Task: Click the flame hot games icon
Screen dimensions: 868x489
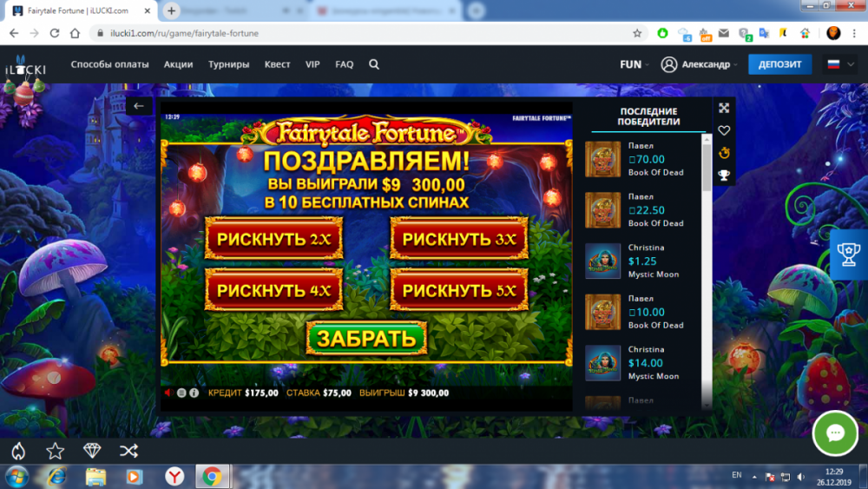Action: click(18, 451)
